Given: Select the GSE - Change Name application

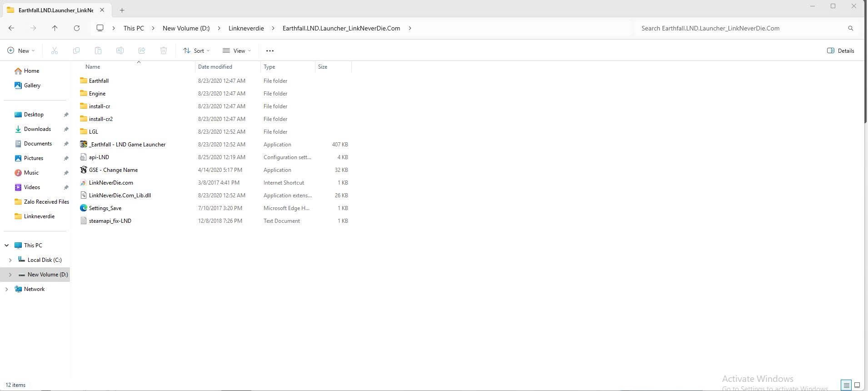Looking at the screenshot, I should [113, 170].
